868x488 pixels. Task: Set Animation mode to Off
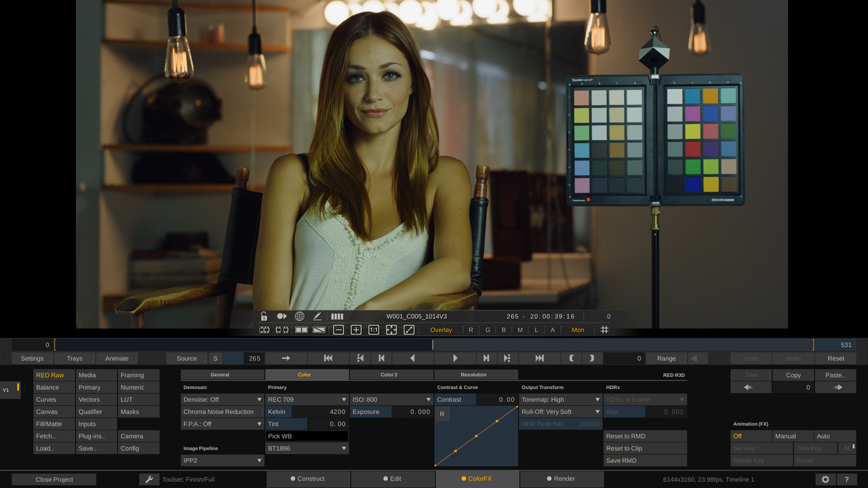(x=751, y=436)
